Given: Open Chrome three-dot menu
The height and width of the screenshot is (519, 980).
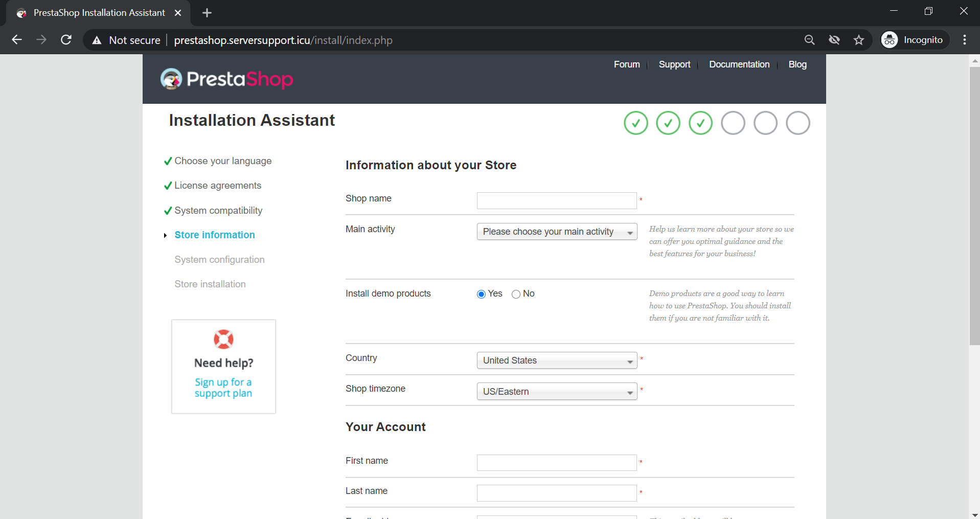Looking at the screenshot, I should tap(964, 40).
